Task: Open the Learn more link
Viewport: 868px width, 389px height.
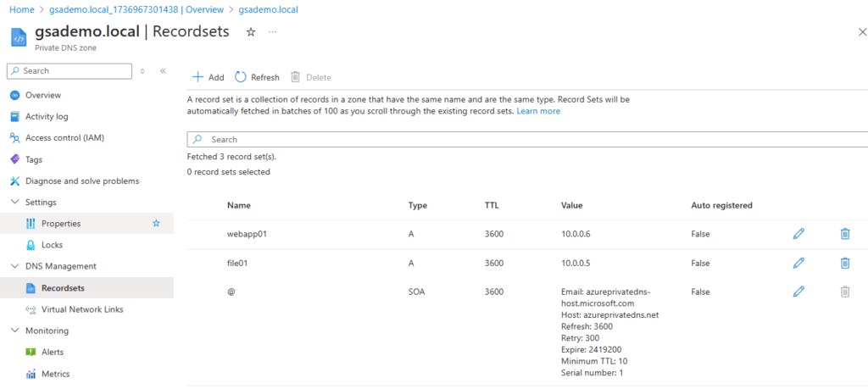Action: (538, 111)
